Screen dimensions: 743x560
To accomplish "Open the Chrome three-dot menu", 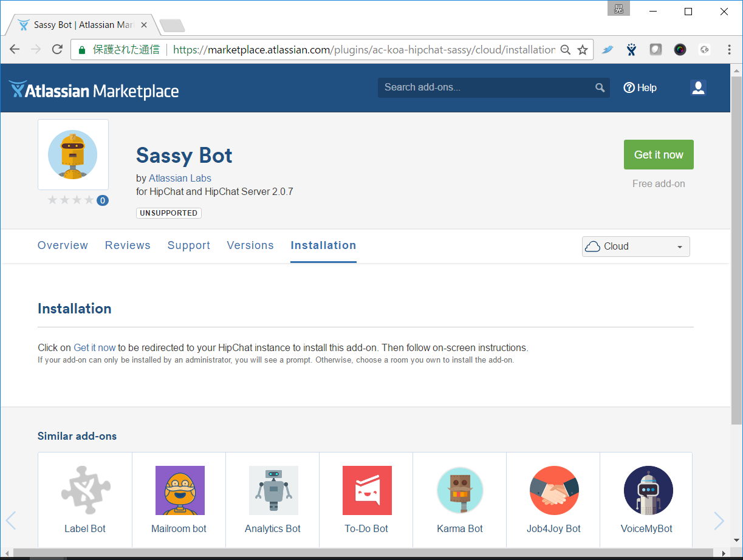I will click(729, 50).
